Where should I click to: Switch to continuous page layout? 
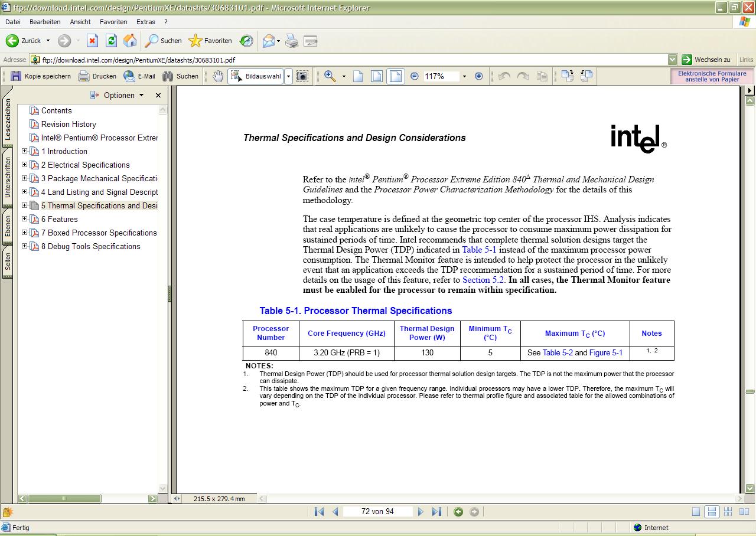712,512
